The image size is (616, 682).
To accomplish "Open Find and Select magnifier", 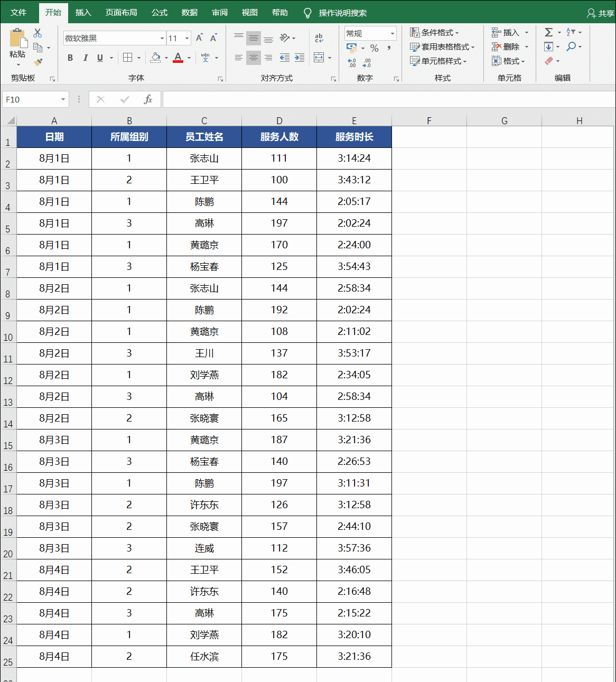I will [x=571, y=46].
